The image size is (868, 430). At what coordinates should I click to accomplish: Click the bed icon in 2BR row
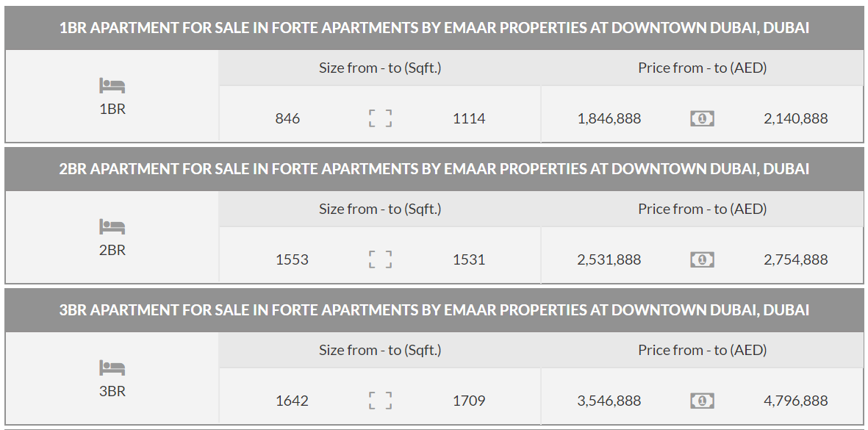pyautogui.click(x=112, y=227)
